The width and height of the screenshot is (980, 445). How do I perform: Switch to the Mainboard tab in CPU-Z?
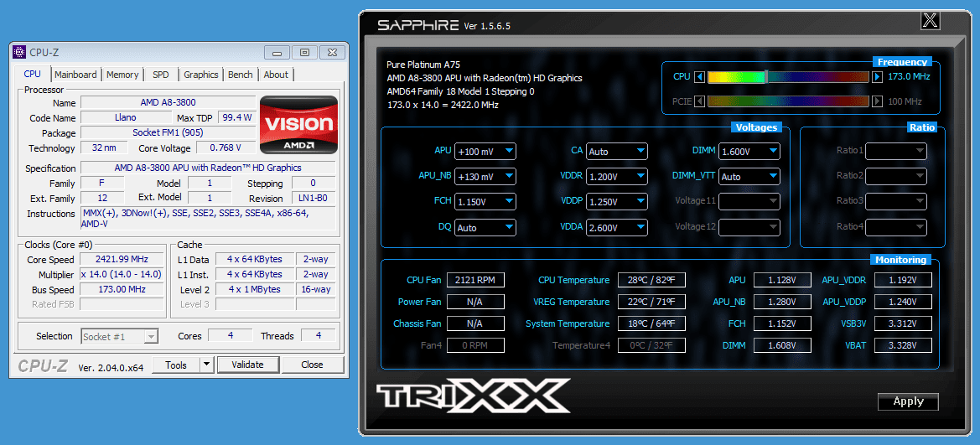click(x=75, y=75)
